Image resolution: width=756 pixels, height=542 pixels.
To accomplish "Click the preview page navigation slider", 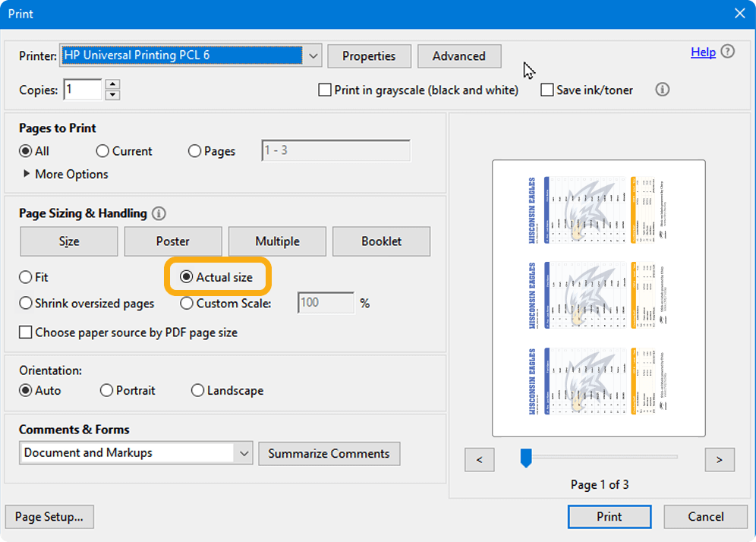I will pyautogui.click(x=525, y=457).
